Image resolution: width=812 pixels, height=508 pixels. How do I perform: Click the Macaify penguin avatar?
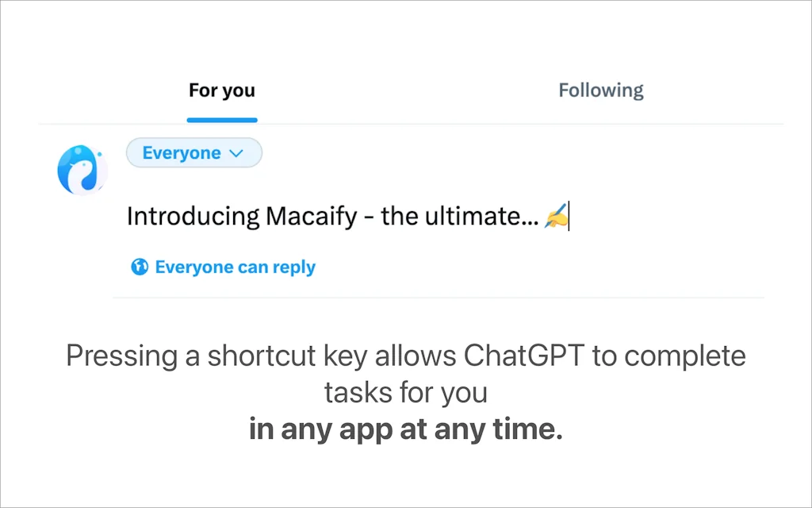point(82,168)
